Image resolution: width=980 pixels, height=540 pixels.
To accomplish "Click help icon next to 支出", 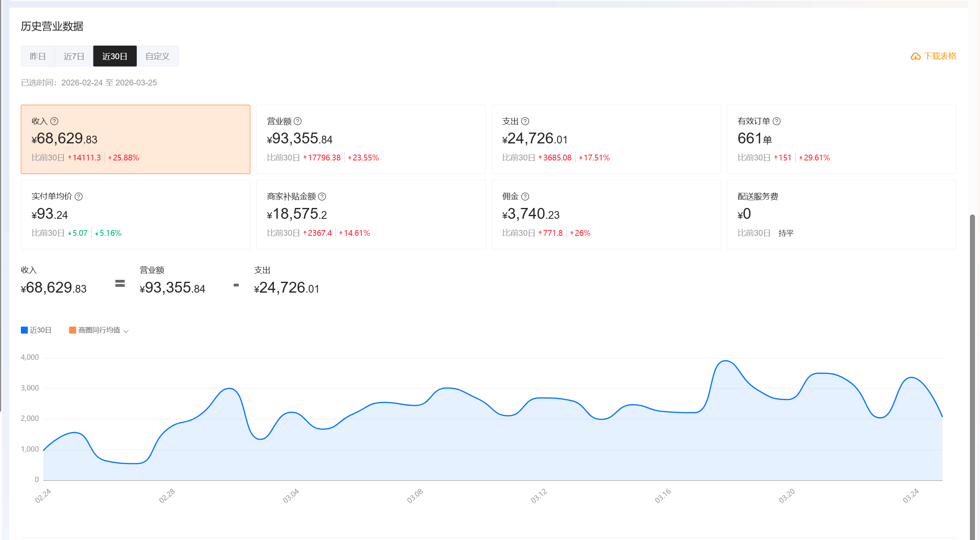I will pos(525,121).
